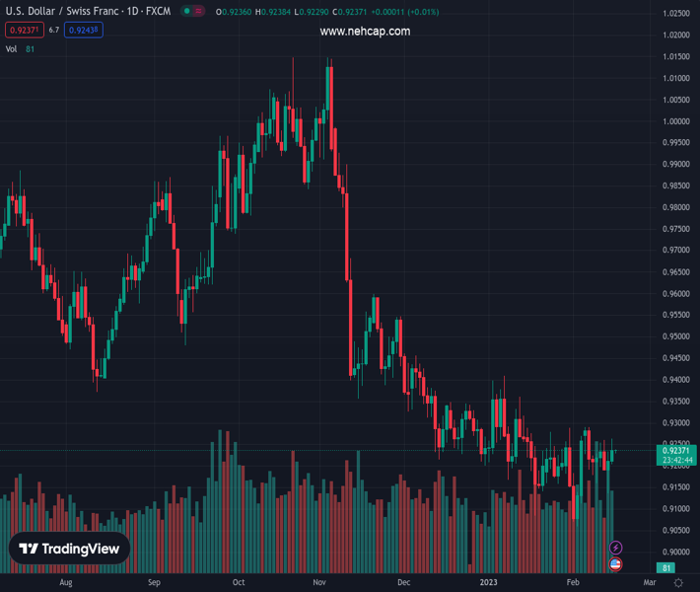Click the Aug label on the time axis
The width and height of the screenshot is (700, 592).
point(66,583)
